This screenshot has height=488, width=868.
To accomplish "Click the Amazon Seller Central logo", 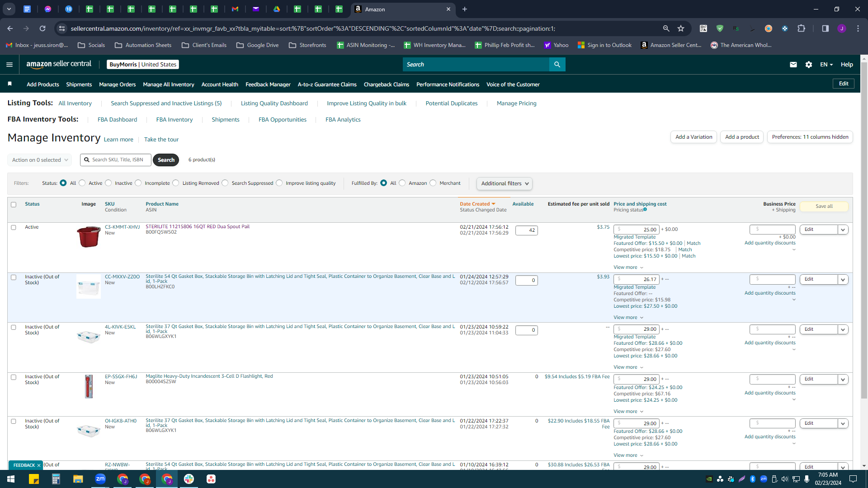I will [x=59, y=64].
